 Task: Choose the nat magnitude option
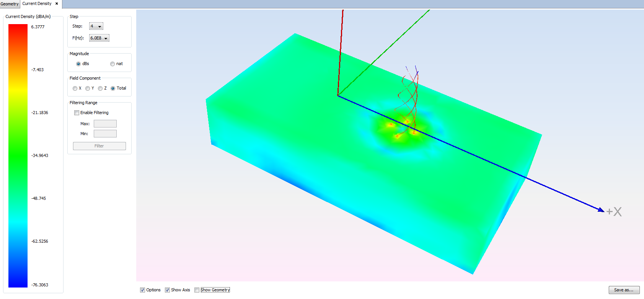point(112,64)
